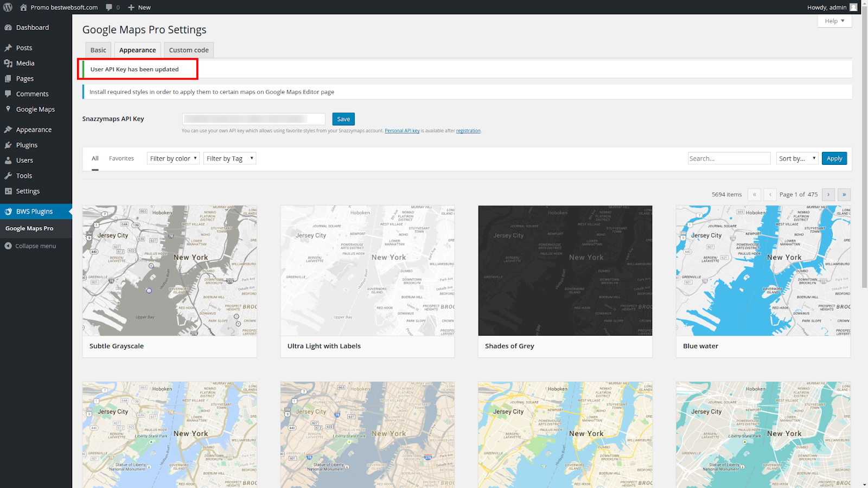Open the home icon for Promo bestwebsoft.com
868x488 pixels.
coord(23,7)
